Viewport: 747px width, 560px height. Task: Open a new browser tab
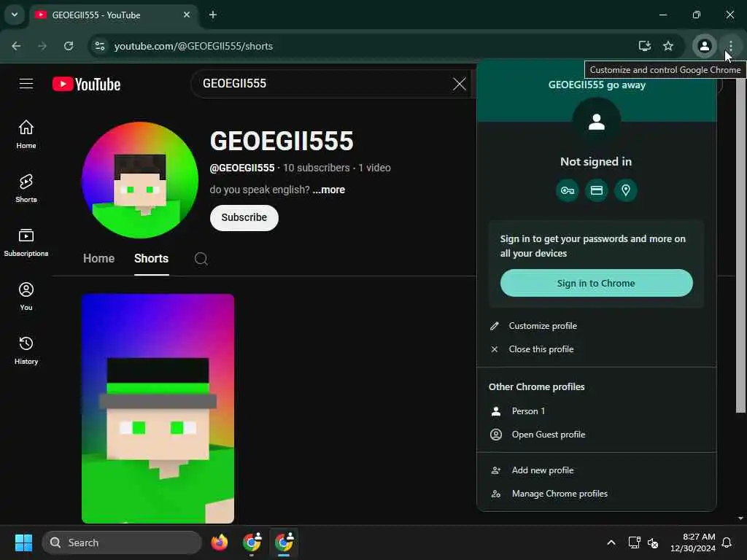point(213,15)
